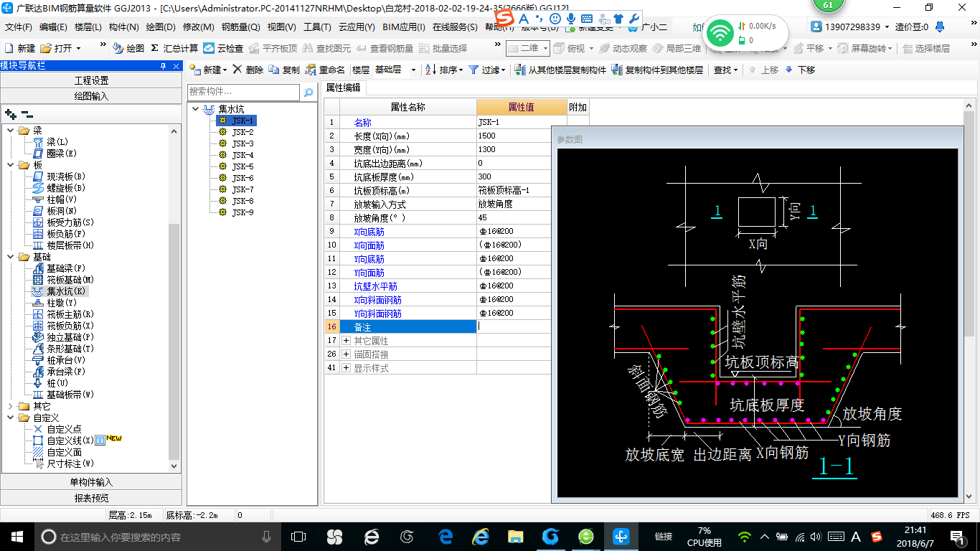Viewport: 980px width, 551px height.
Task: Pin the 模块导航栏 panel
Action: pyautogui.click(x=164, y=65)
